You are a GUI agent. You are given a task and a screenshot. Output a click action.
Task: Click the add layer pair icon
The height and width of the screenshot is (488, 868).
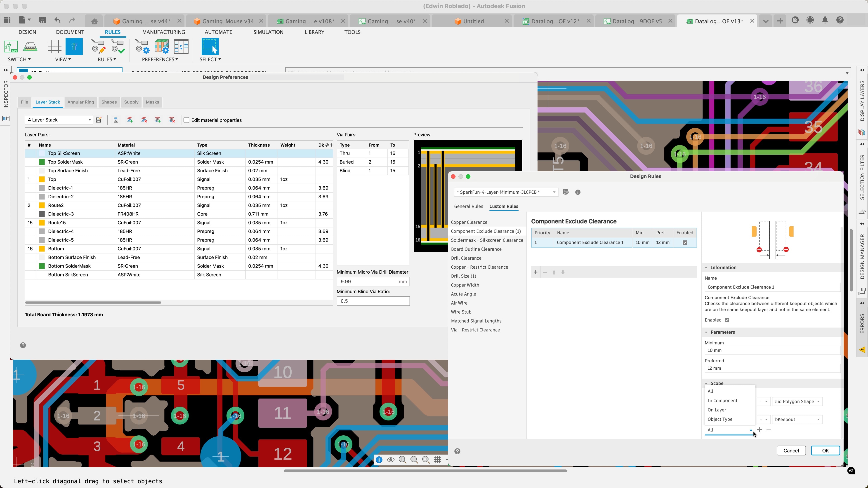pyautogui.click(x=130, y=120)
